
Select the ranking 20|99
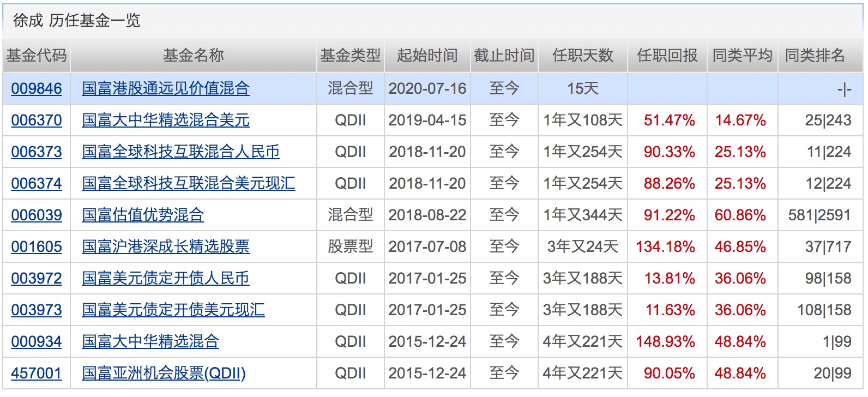(x=833, y=373)
